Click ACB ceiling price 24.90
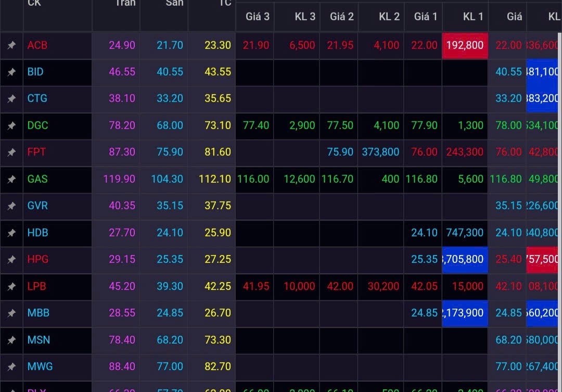Image resolution: width=562 pixels, height=392 pixels. (x=122, y=45)
